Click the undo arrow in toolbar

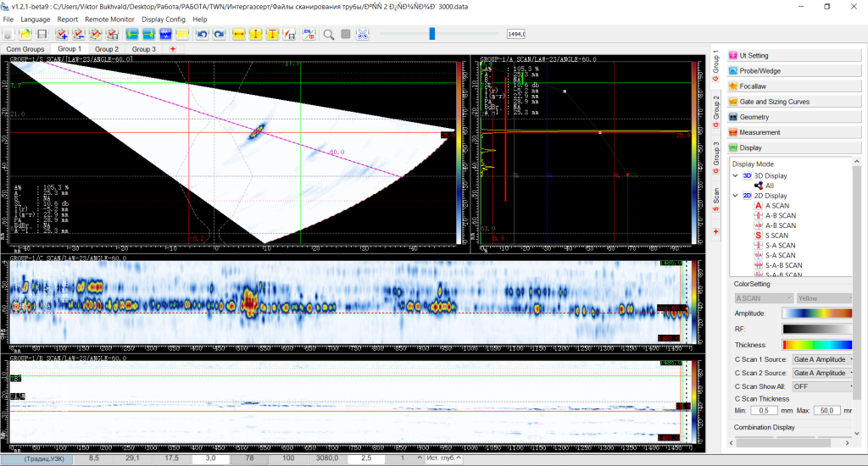click(x=202, y=34)
